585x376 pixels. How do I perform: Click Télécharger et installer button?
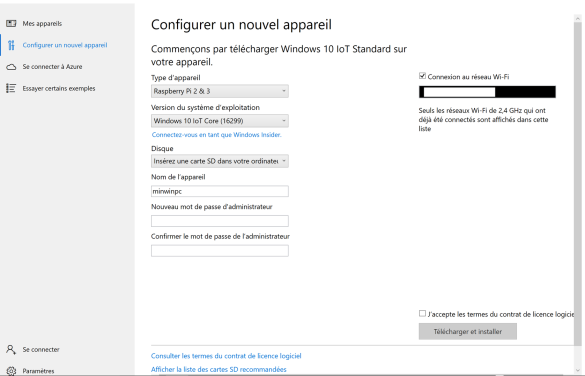coord(468,331)
